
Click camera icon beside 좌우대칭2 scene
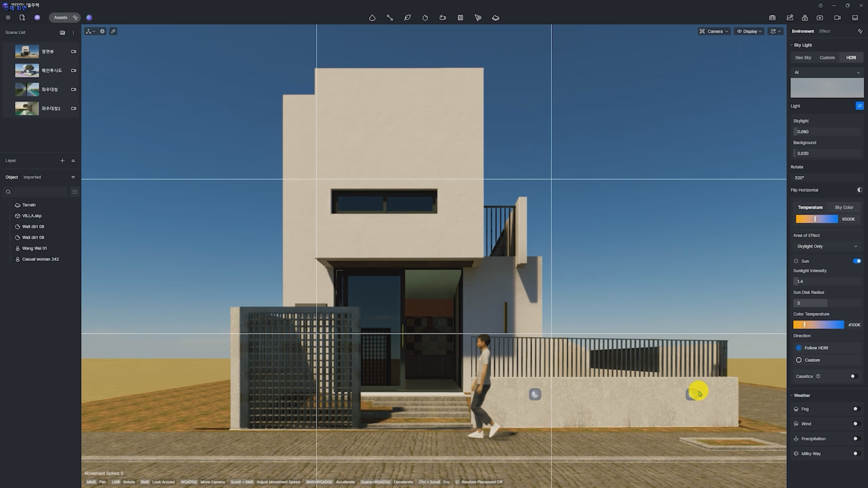point(73,108)
